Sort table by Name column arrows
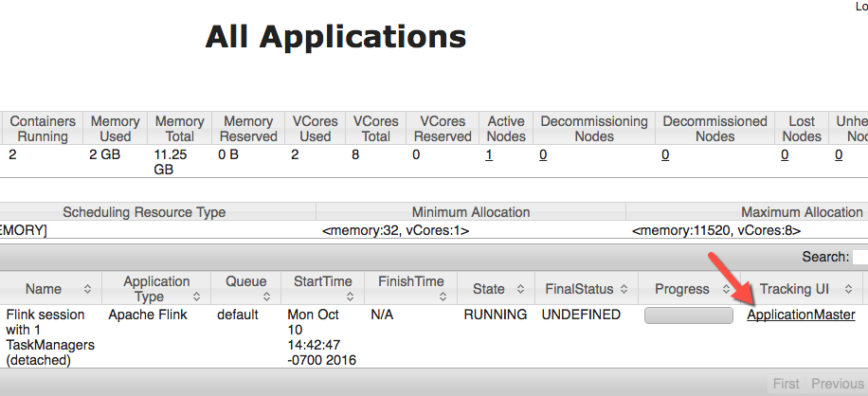The image size is (868, 396). point(88,289)
